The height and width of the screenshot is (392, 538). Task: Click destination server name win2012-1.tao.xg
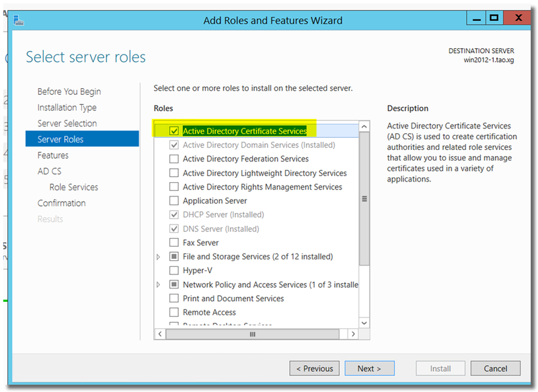click(x=489, y=60)
